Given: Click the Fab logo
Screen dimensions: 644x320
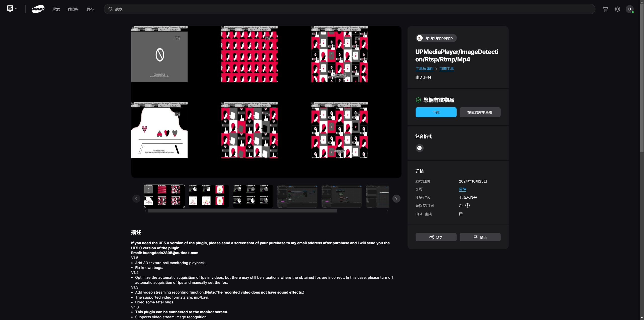Looking at the screenshot, I should (38, 9).
